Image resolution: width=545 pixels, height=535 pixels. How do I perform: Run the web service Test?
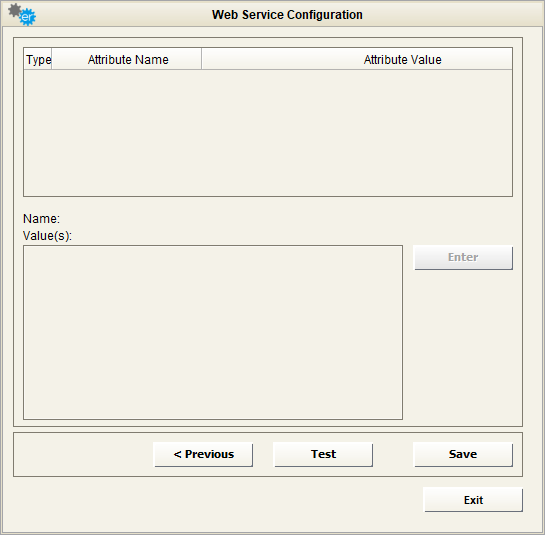coord(323,454)
